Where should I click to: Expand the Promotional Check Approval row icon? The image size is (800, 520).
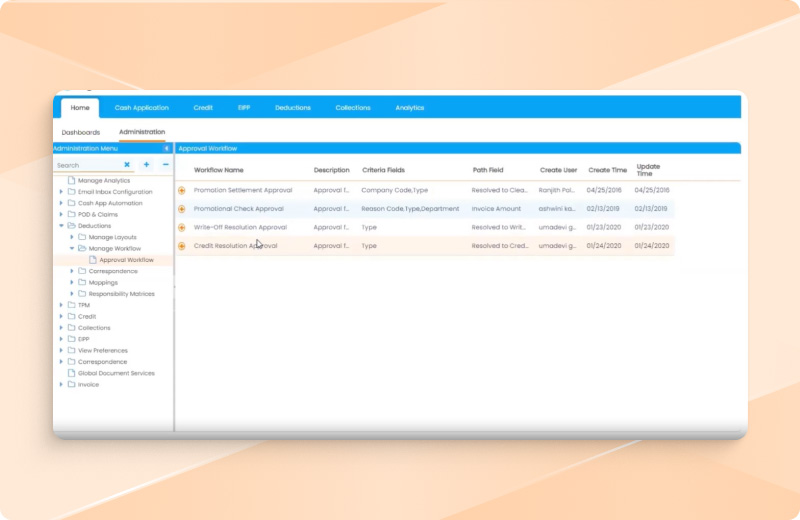[x=182, y=209]
